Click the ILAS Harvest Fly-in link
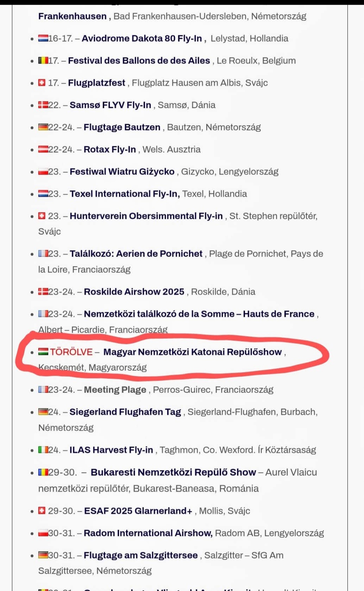This screenshot has height=591, width=364. 111,450
